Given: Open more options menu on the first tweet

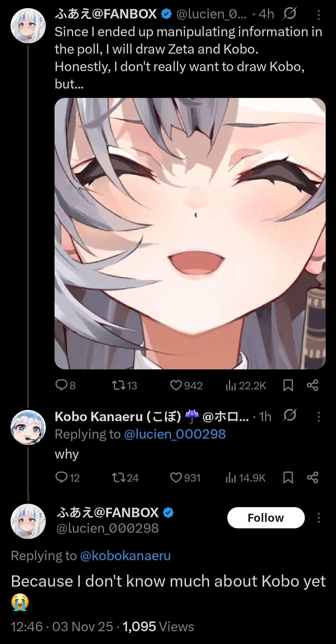Looking at the screenshot, I should pos(319,14).
